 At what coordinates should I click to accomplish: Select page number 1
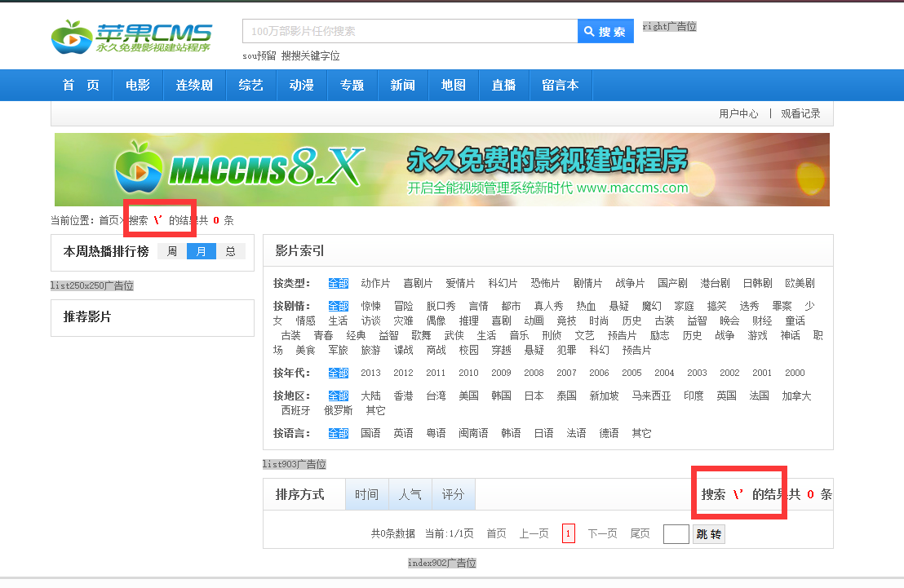pyautogui.click(x=569, y=534)
